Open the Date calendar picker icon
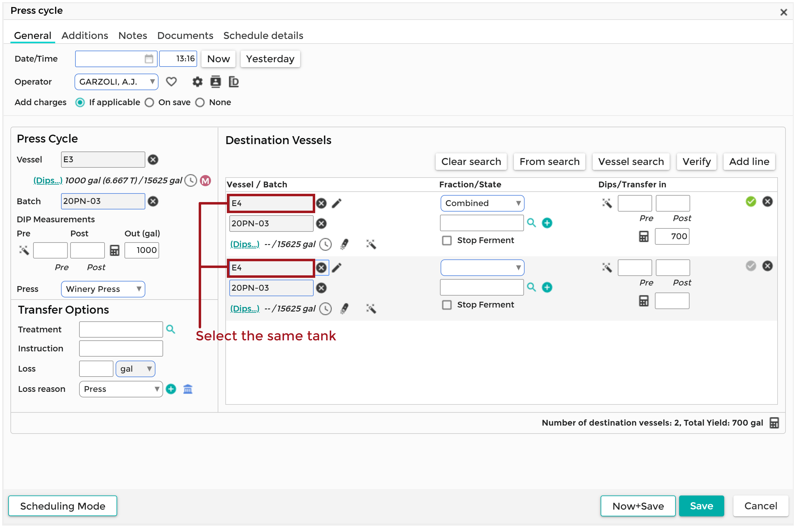Viewport: 799px width, 532px height. click(x=149, y=59)
